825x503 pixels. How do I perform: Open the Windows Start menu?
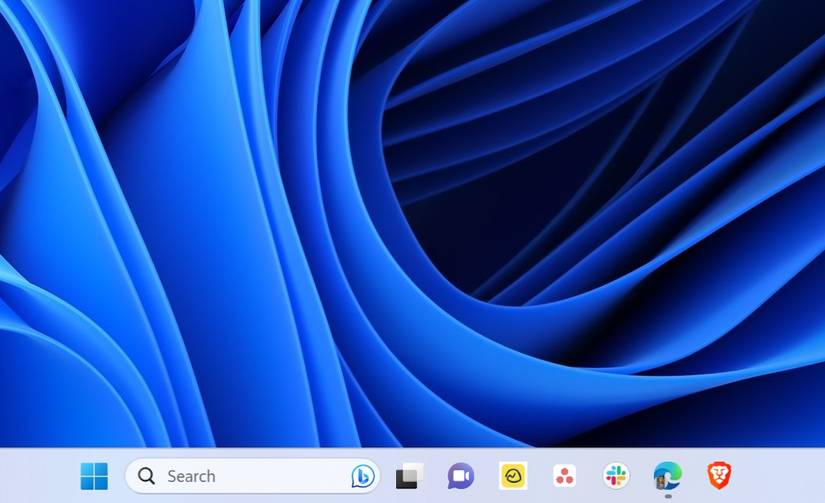coord(94,476)
